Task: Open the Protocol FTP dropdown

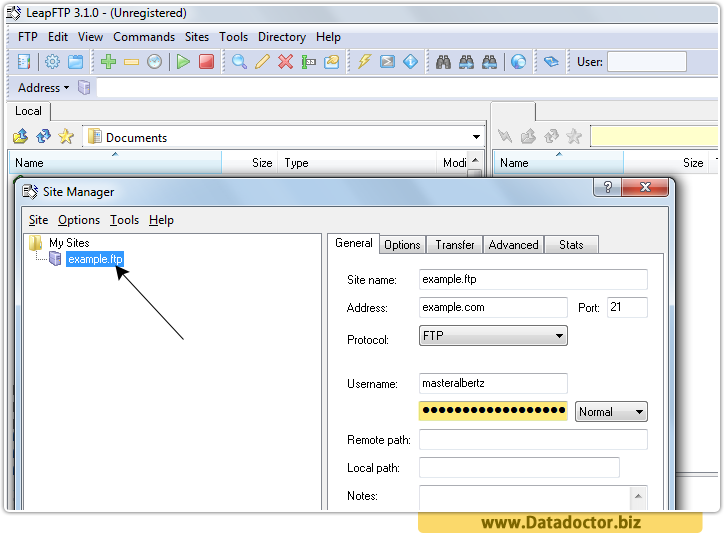Action: tap(559, 336)
